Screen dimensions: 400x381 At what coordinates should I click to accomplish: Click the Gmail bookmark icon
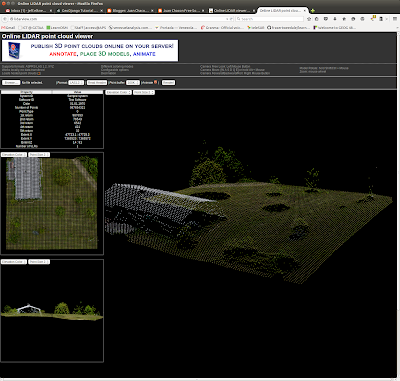(x=4, y=28)
